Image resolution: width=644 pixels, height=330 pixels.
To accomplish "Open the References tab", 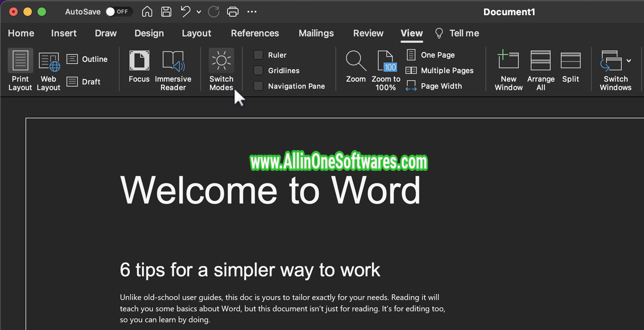I will pos(255,33).
